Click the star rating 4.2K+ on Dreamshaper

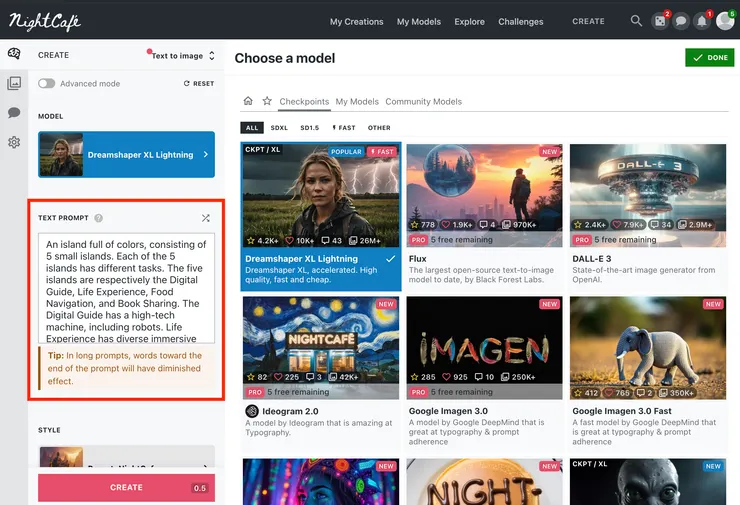(262, 241)
